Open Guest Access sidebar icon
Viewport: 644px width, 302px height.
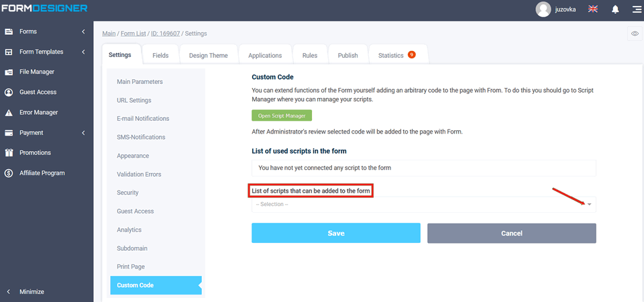[x=9, y=92]
